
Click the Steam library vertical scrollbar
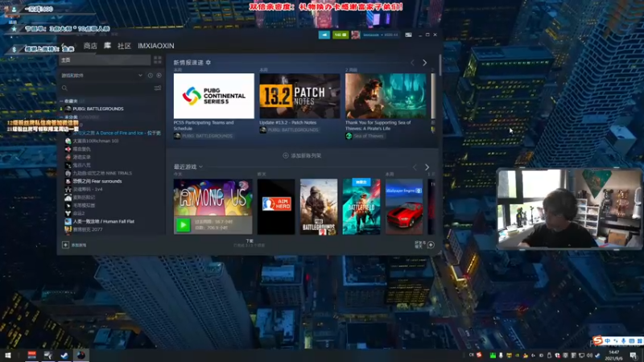pyautogui.click(x=440, y=65)
